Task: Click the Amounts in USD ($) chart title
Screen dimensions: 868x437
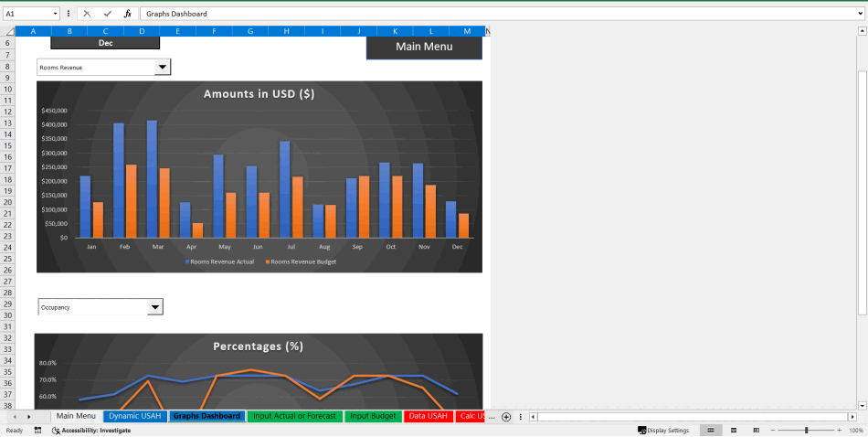Action: point(259,93)
